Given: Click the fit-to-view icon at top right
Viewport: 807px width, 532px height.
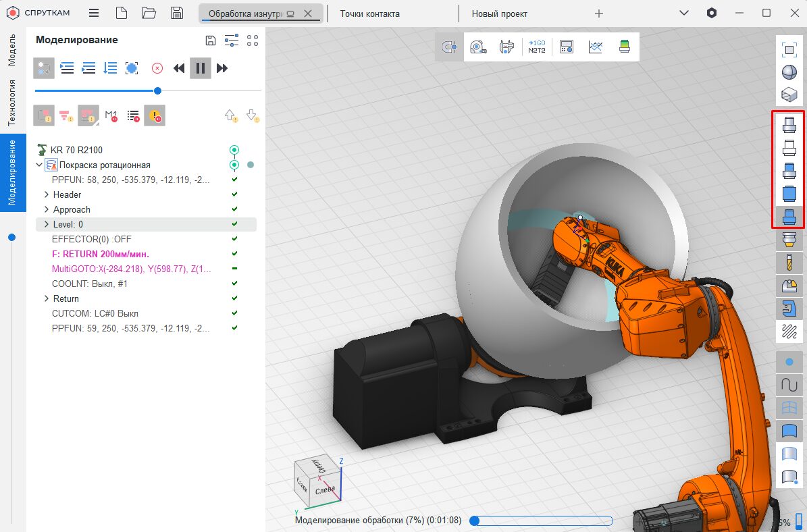Looking at the screenshot, I should [x=788, y=49].
